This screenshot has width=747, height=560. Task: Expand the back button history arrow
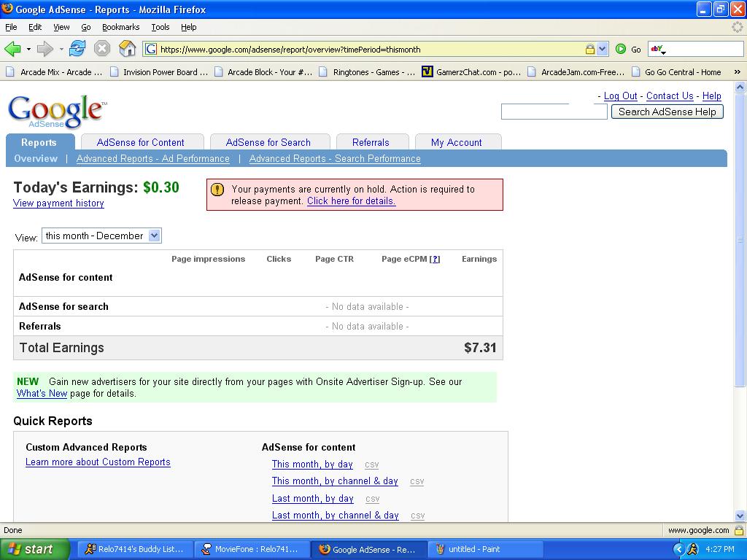pos(28,49)
